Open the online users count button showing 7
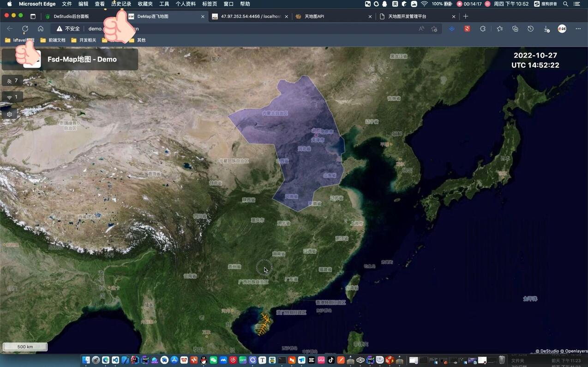 pos(12,81)
